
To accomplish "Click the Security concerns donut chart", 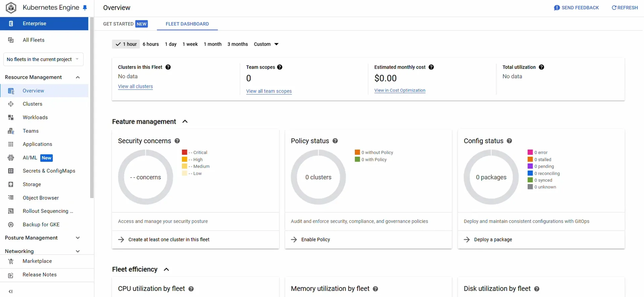I will click(x=146, y=177).
